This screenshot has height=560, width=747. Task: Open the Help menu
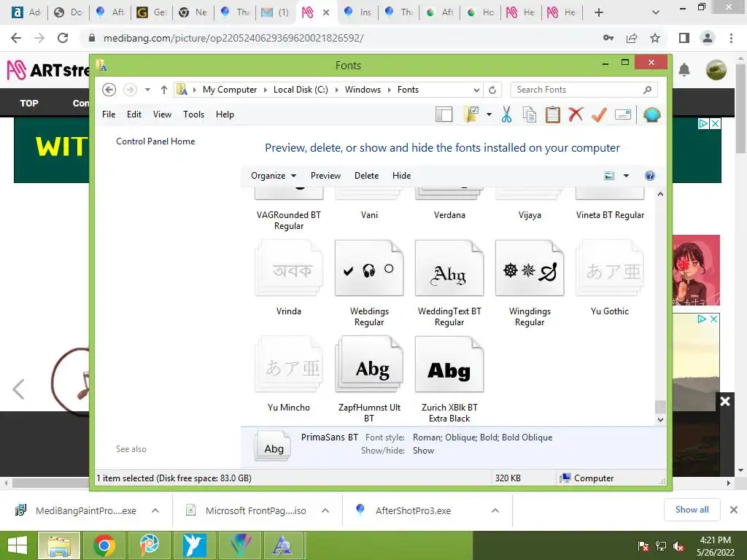coord(225,114)
